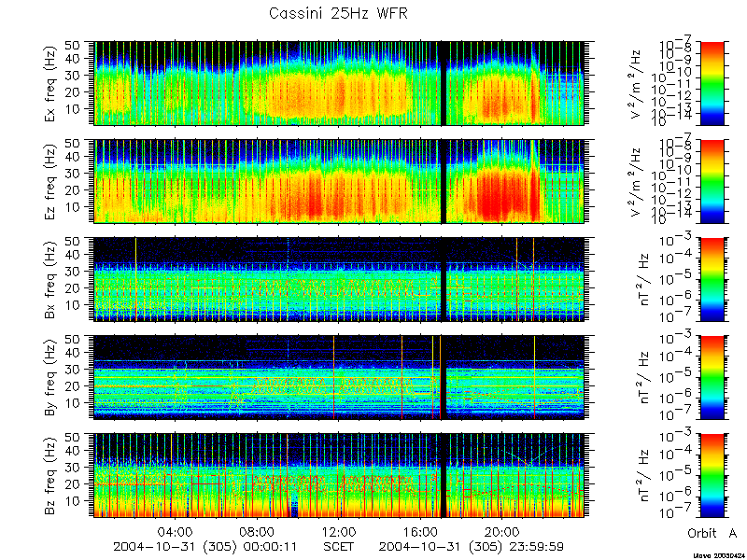747x560 pixels.
Task: Click the '10^-7' tick on the Bz colorbar
Action: tap(677, 514)
